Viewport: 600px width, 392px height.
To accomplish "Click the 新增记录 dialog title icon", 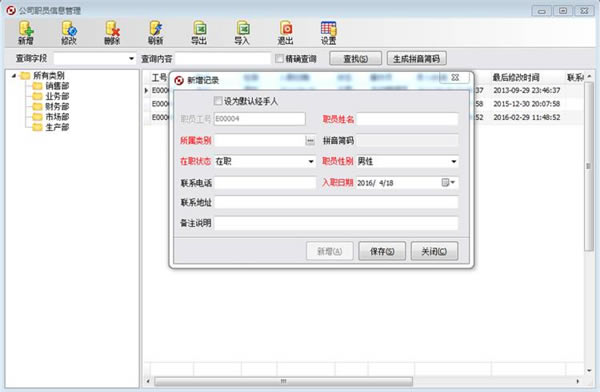I will click(x=179, y=80).
